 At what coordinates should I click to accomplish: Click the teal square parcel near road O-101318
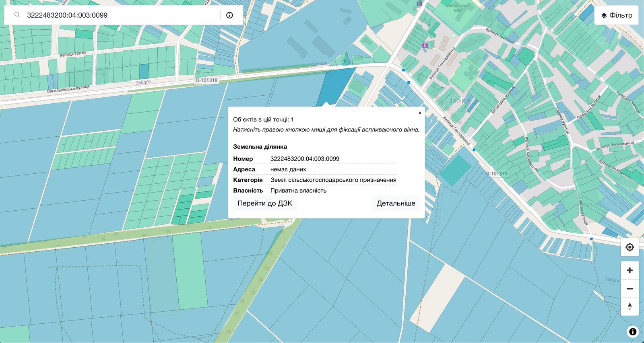[455, 170]
